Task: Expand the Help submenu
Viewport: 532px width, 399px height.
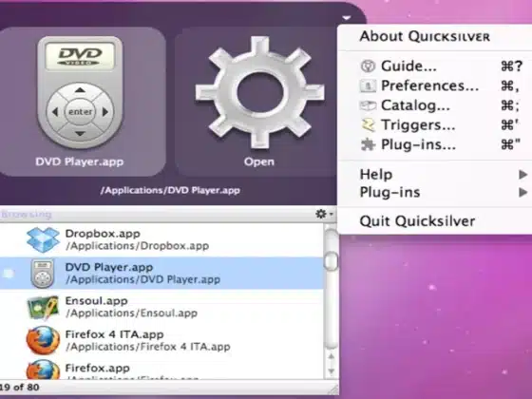Action: [435, 175]
